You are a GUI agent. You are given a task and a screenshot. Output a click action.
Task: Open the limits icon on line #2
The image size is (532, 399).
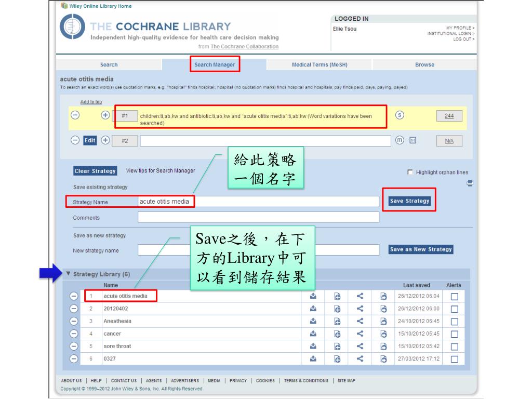click(x=413, y=140)
